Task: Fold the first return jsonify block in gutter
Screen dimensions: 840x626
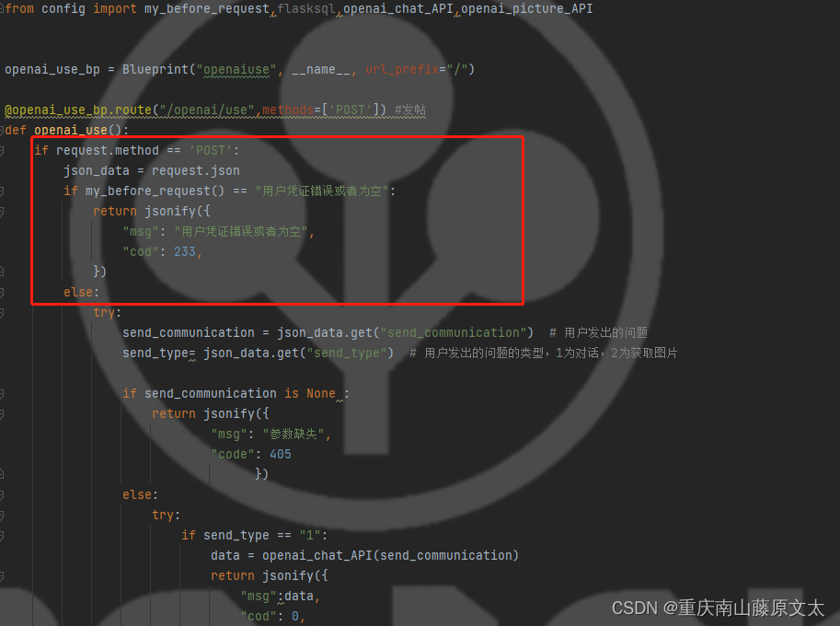Action: (2, 212)
